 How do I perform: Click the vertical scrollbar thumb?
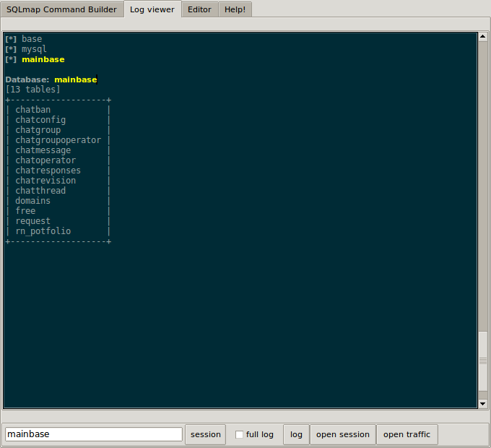point(483,361)
